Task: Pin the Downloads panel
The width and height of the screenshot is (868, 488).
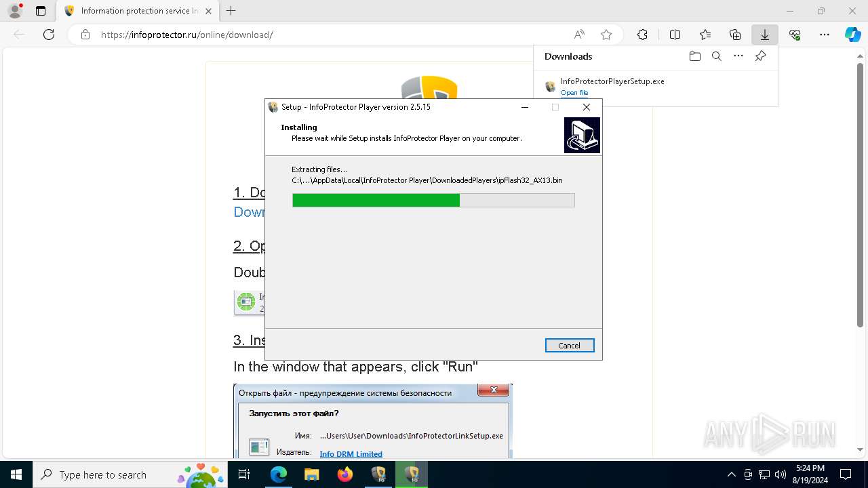Action: pyautogui.click(x=760, y=56)
